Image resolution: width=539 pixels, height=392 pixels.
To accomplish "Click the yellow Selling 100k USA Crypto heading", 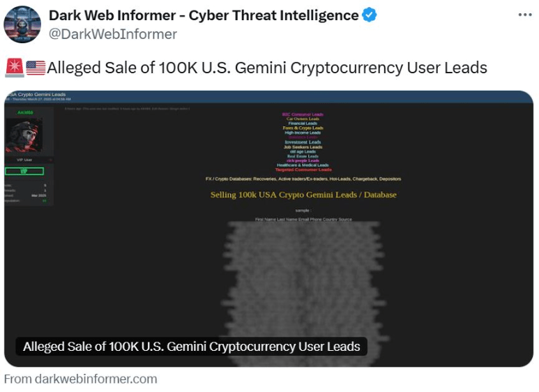I will tap(303, 195).
